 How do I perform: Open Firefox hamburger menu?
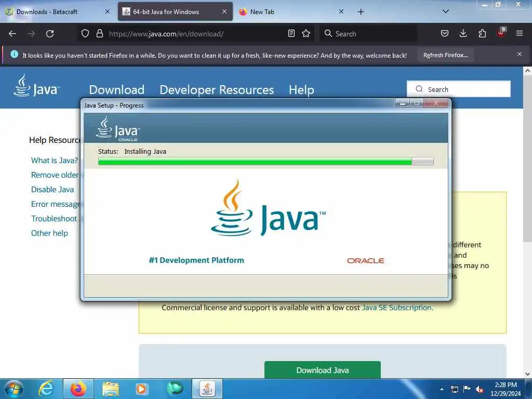(520, 33)
